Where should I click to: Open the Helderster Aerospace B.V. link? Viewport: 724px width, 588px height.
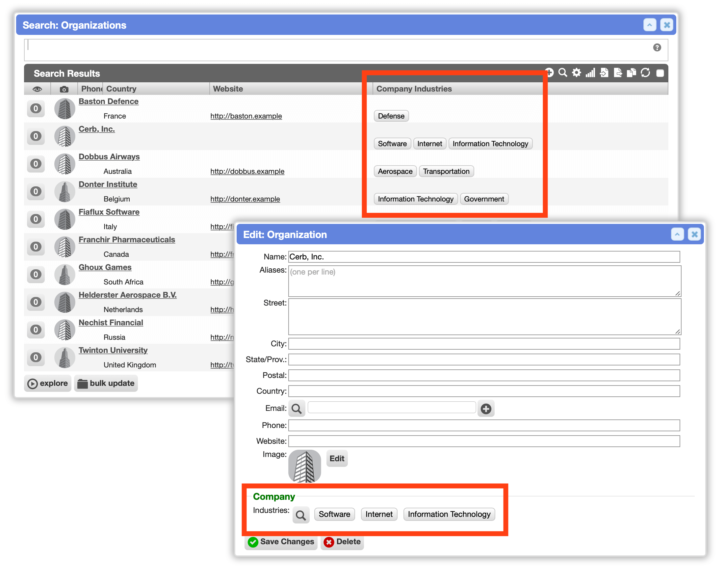(x=128, y=295)
